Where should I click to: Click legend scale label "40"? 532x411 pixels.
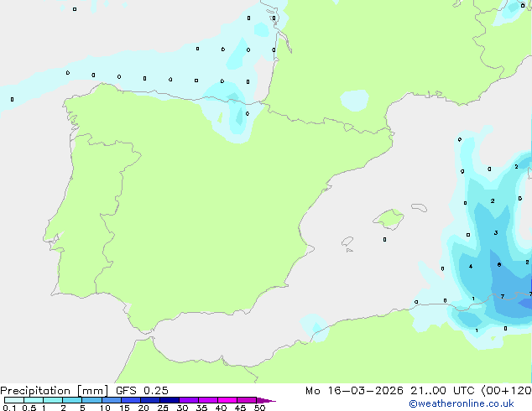pyautogui.click(x=221, y=408)
